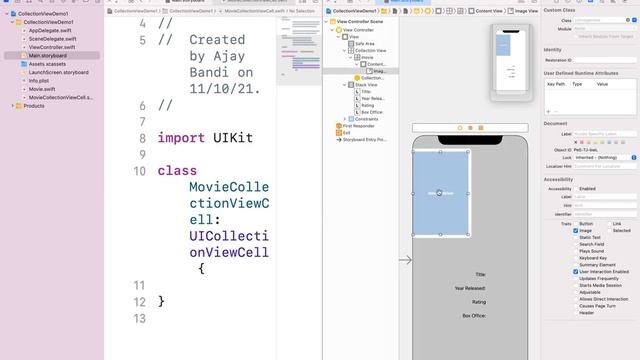Click Content View in the jump bar

coord(485,11)
